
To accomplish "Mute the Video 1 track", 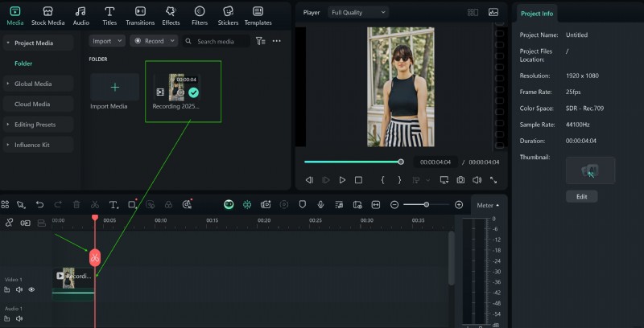I will [19, 289].
